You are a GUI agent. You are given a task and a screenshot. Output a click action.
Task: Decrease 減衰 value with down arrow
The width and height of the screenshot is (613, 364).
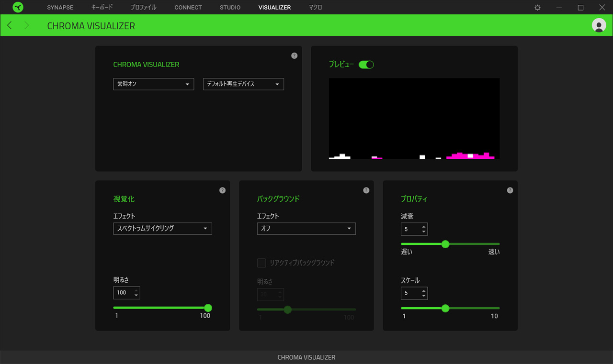424,232
